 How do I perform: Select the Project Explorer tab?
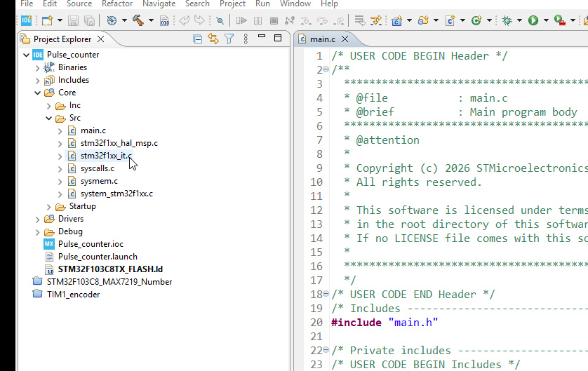(x=62, y=39)
